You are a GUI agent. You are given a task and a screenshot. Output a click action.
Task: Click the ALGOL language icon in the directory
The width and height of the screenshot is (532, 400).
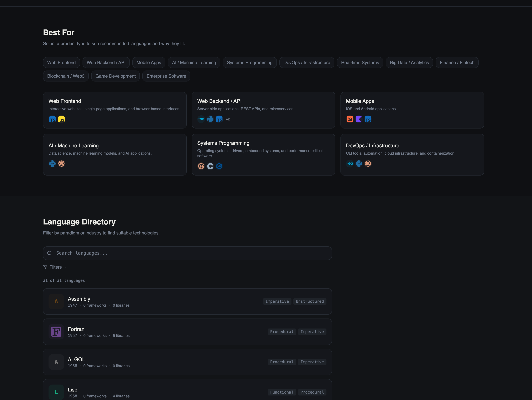pyautogui.click(x=56, y=362)
